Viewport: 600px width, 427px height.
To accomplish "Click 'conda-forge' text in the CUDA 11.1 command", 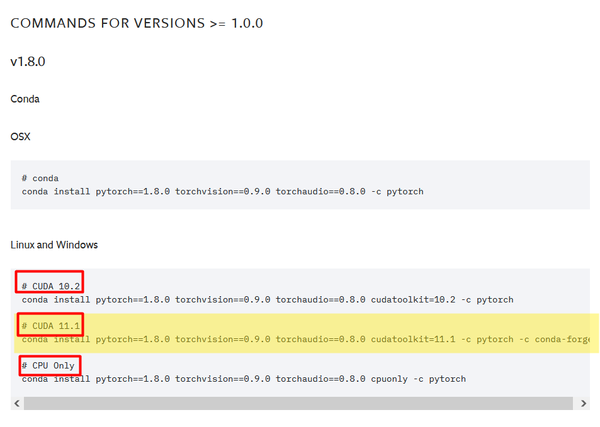I will coord(562,339).
